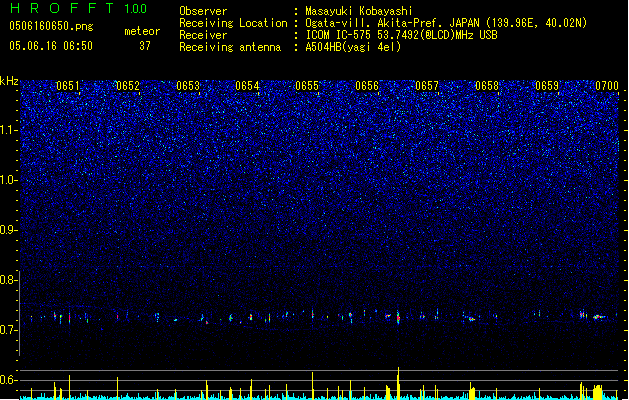Select the A504HB(yagi 4el) antenna text
Image resolution: width=629 pixels, height=400 pixels.
[x=353, y=47]
